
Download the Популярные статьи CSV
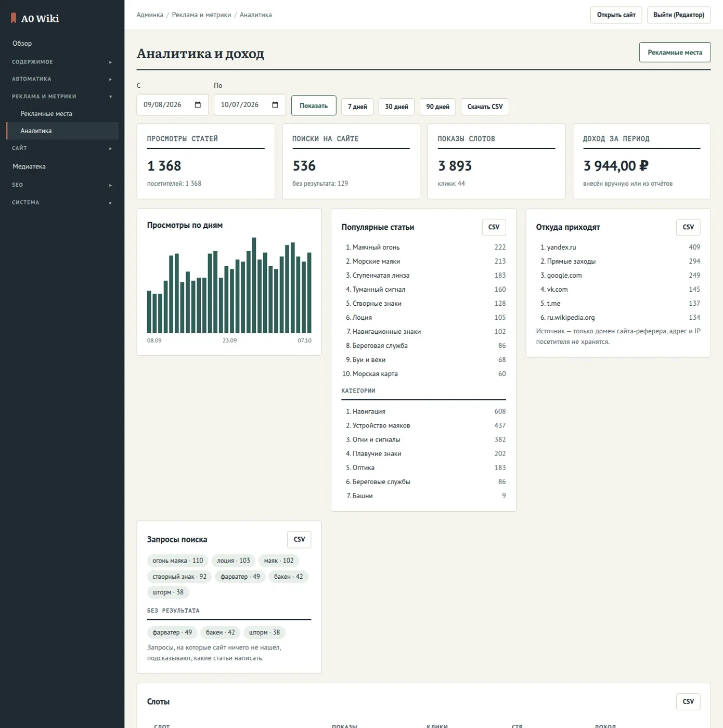pos(494,227)
